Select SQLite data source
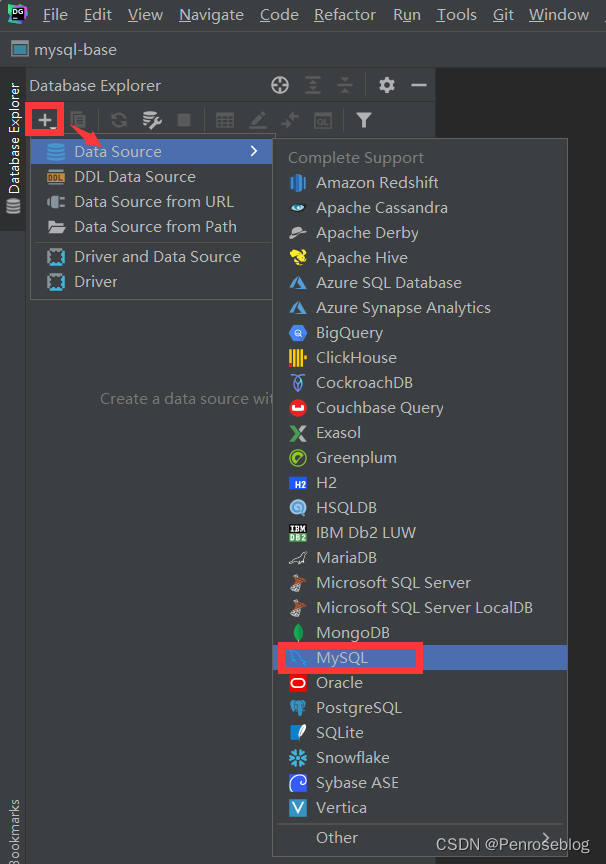The height and width of the screenshot is (864, 606). pos(420,733)
